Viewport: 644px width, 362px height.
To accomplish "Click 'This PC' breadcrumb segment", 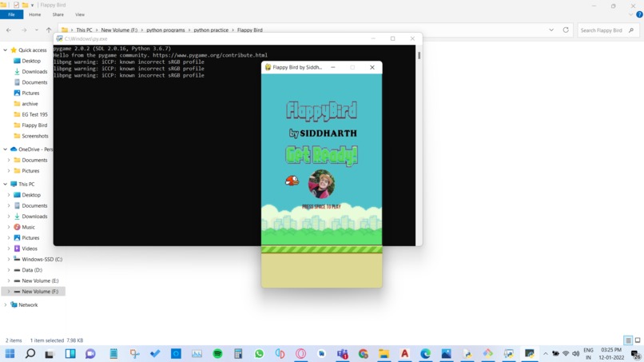I will [84, 30].
